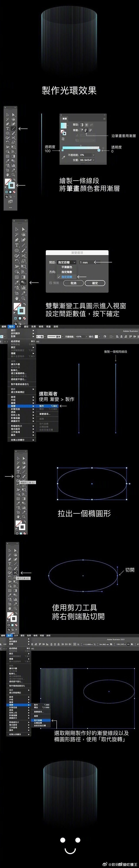This screenshot has height=868, width=139.
Task: Click the X field showing 112.666
Action: click(x=87, y=644)
